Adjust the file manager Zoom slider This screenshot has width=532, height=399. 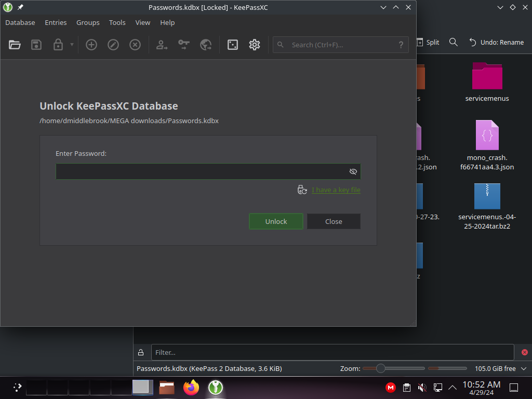(394, 368)
